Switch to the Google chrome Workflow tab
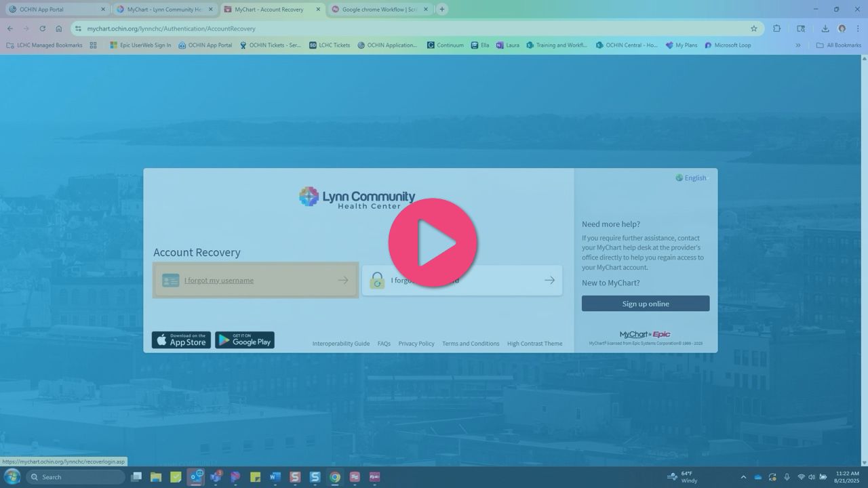Screen dimensions: 868x488 [378, 9]
